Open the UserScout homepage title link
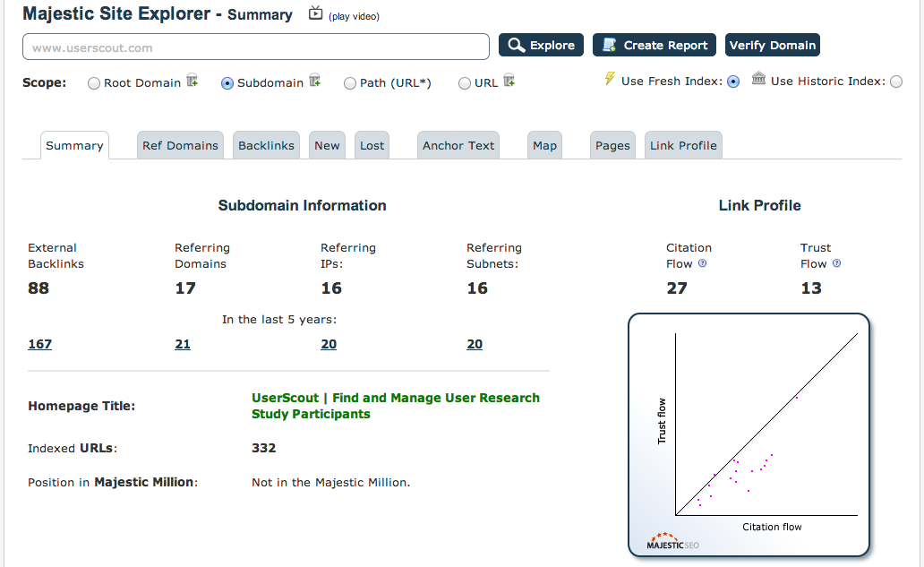This screenshot has height=567, width=924. pyautogui.click(x=396, y=406)
